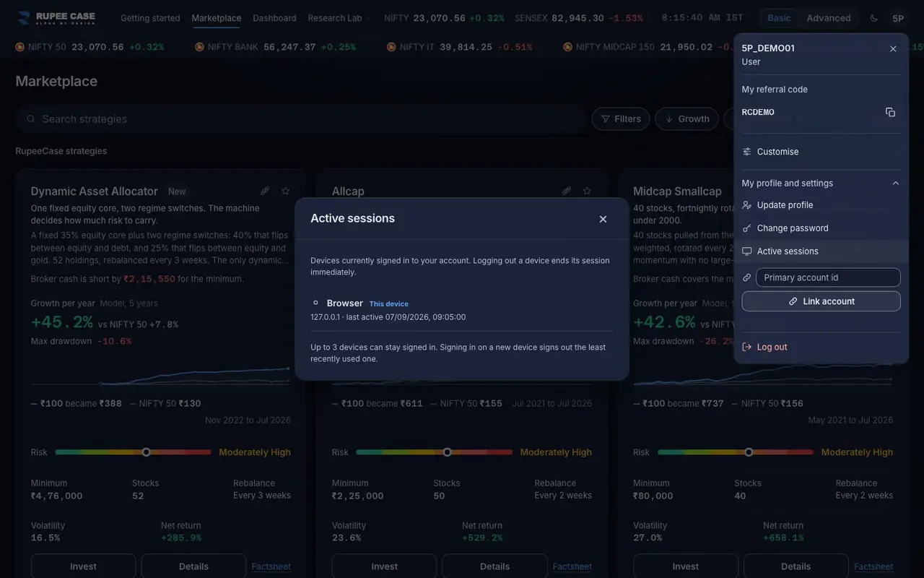The height and width of the screenshot is (578, 924).
Task: Open the Marketplace tab
Action: [217, 18]
